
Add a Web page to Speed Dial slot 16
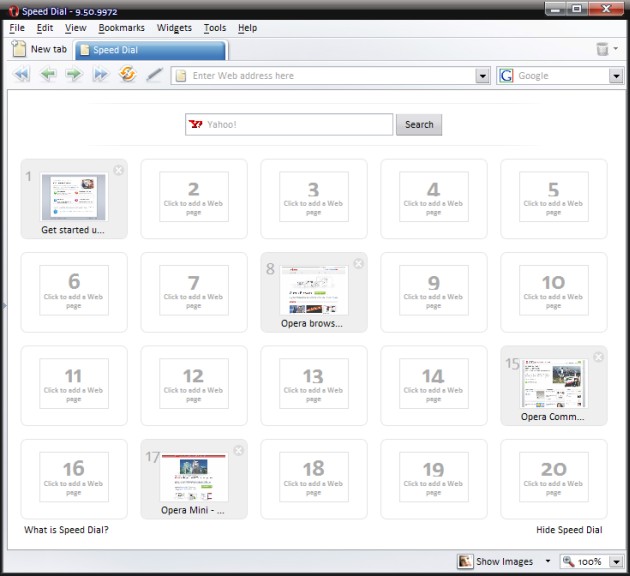click(x=74, y=477)
